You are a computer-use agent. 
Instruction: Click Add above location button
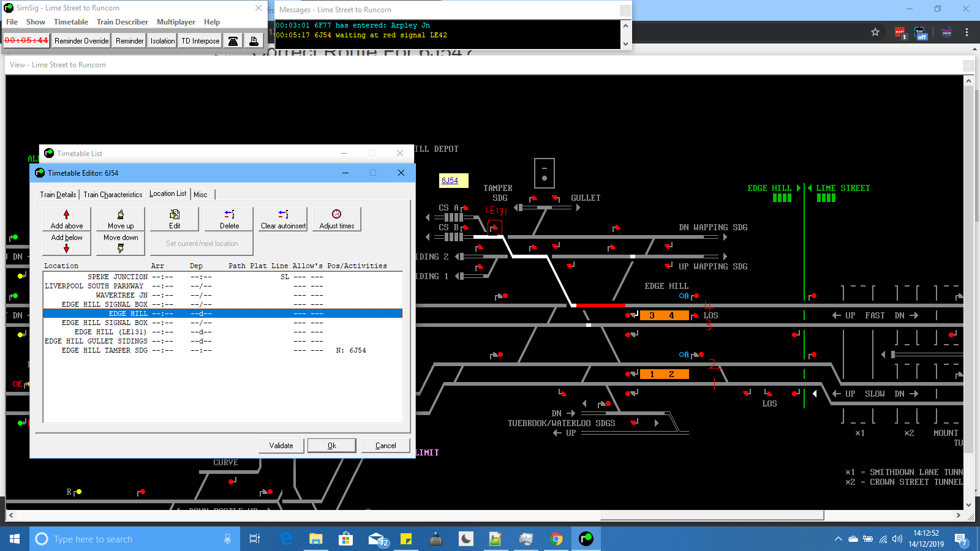67,219
